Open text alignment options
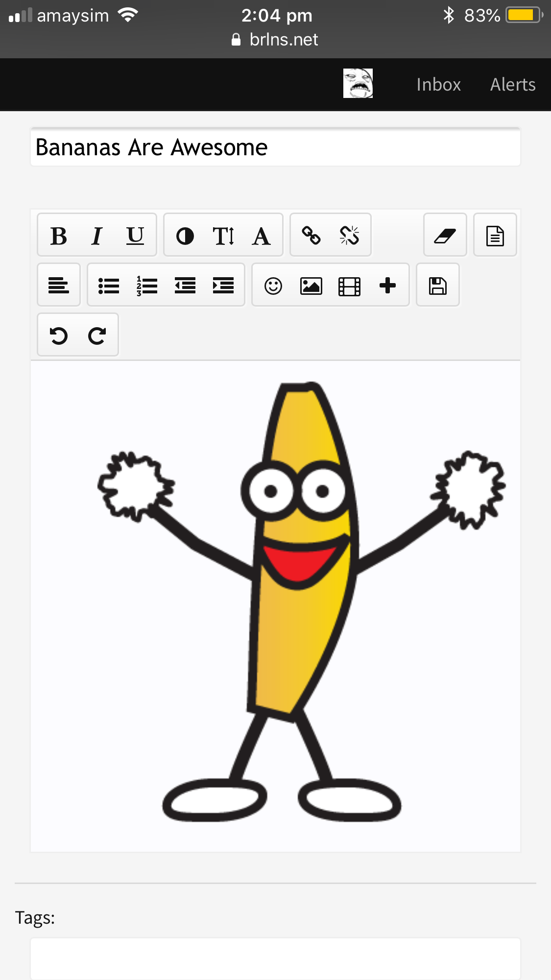551x980 pixels. [59, 286]
